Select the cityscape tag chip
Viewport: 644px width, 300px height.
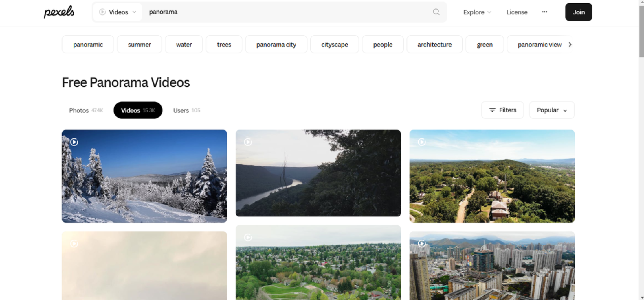(x=334, y=45)
